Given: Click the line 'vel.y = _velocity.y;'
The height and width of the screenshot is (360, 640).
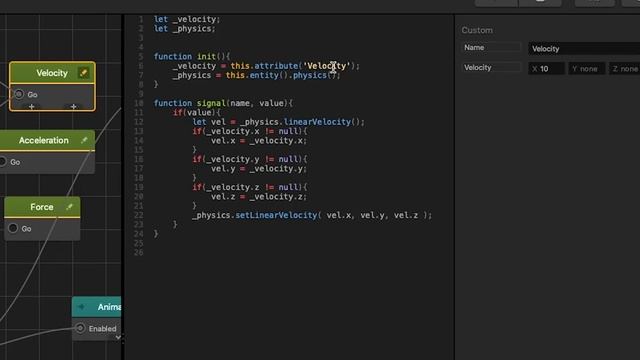Looking at the screenshot, I should (x=259, y=169).
